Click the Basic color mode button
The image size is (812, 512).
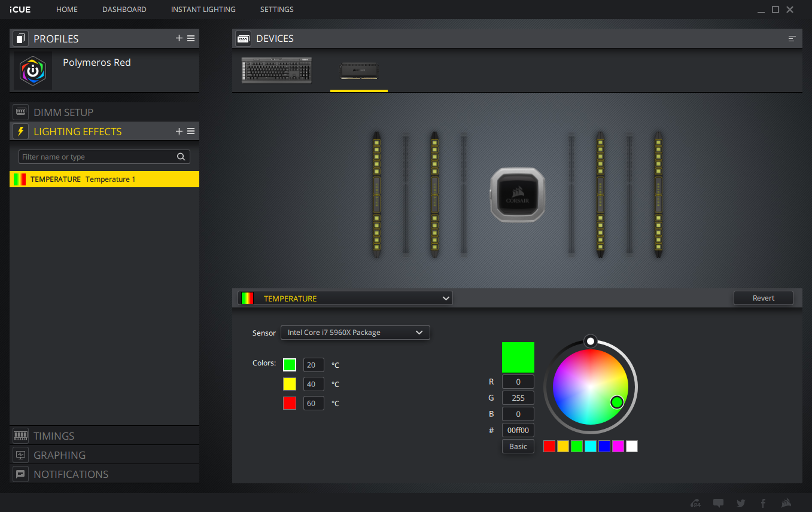click(518, 446)
